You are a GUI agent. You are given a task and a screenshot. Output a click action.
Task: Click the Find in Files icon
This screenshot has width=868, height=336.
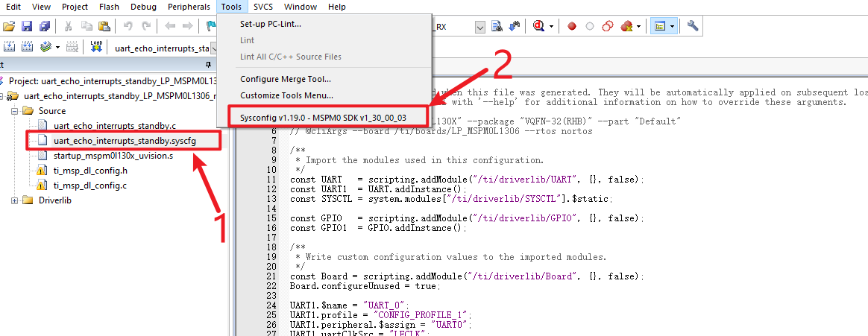tap(497, 26)
